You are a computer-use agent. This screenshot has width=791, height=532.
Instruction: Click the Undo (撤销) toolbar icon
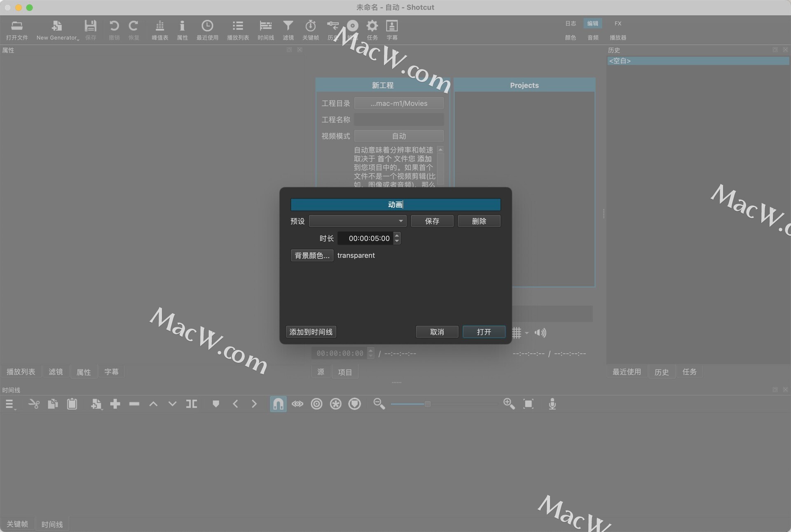pyautogui.click(x=114, y=30)
